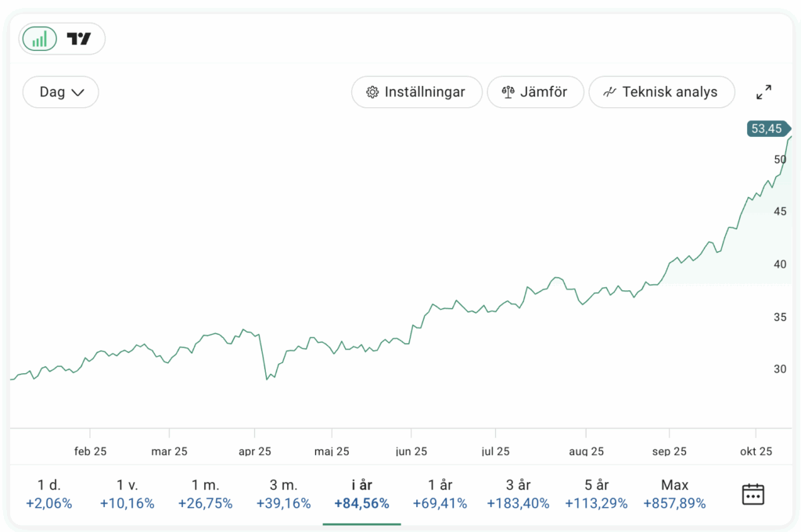Select the i år time period
Screen dimensions: 801x532
pyautogui.click(x=361, y=494)
